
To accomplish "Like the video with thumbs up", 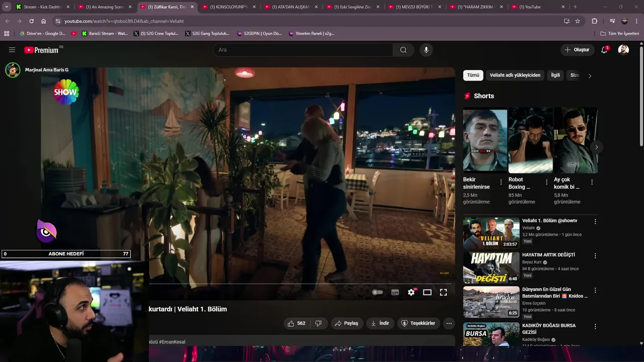I will tap(296, 323).
